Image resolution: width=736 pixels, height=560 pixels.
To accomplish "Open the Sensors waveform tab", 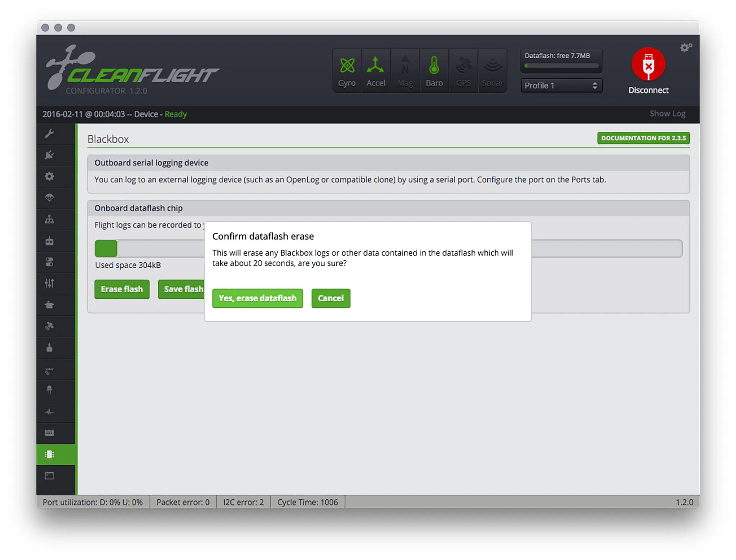I will (x=50, y=412).
